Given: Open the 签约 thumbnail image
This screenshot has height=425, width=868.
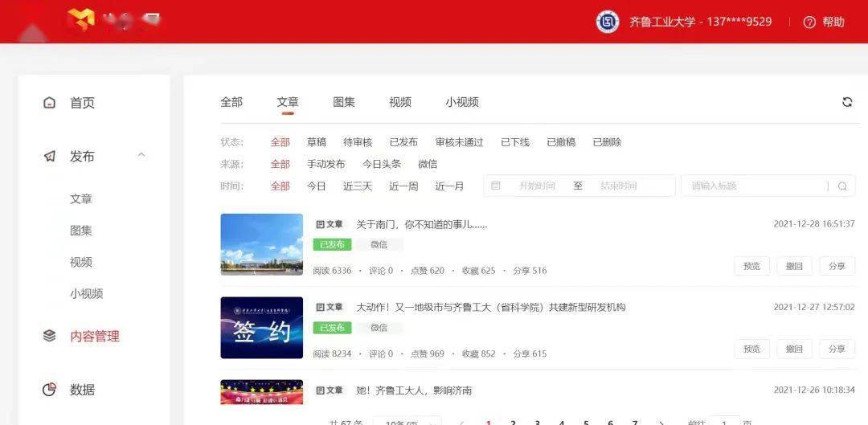Looking at the screenshot, I should (x=262, y=328).
